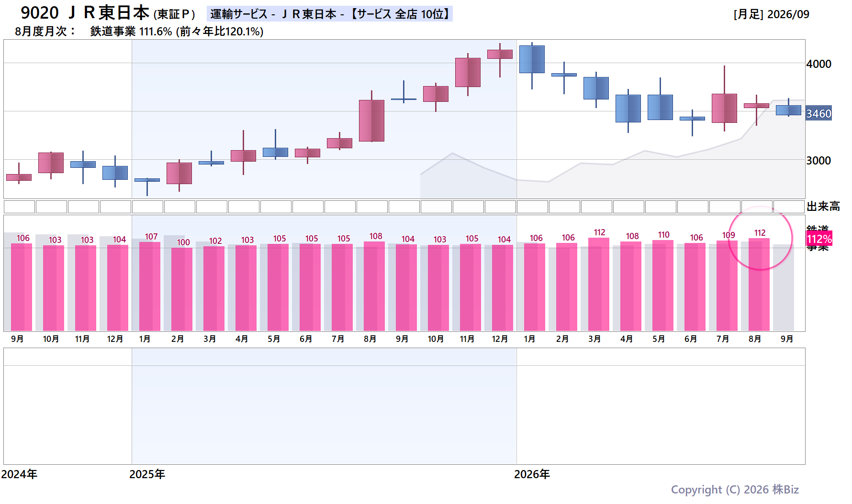The image size is (852, 504).
Task: Click the 11月 axis label for 2025
Action: coord(467,339)
